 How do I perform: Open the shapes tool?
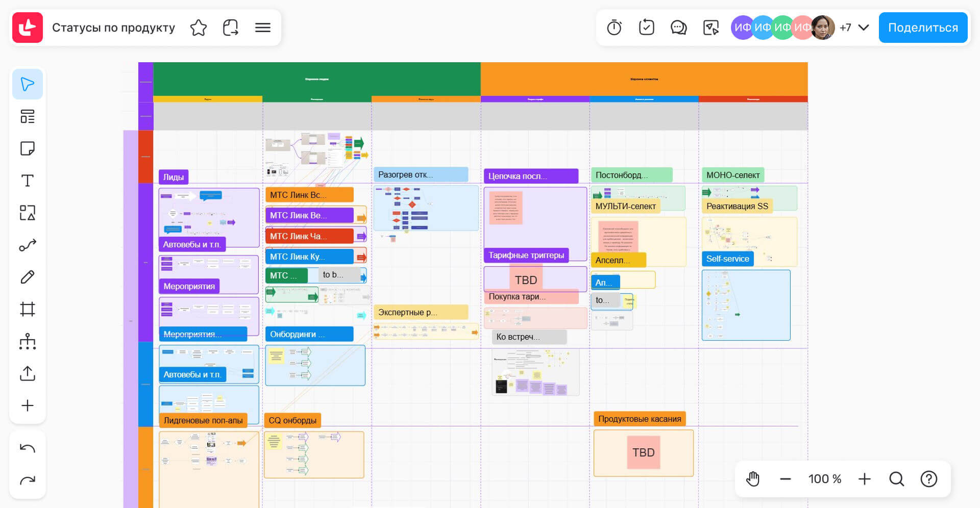(x=28, y=213)
